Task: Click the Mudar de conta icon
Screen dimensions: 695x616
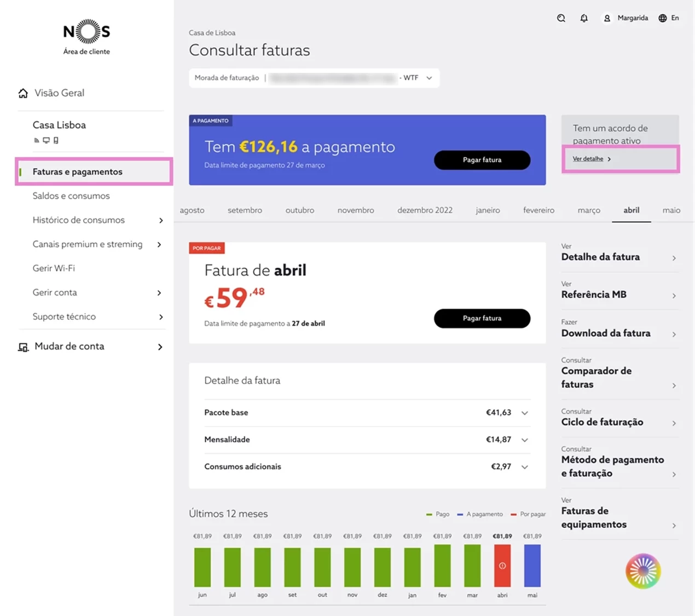Action: click(23, 347)
